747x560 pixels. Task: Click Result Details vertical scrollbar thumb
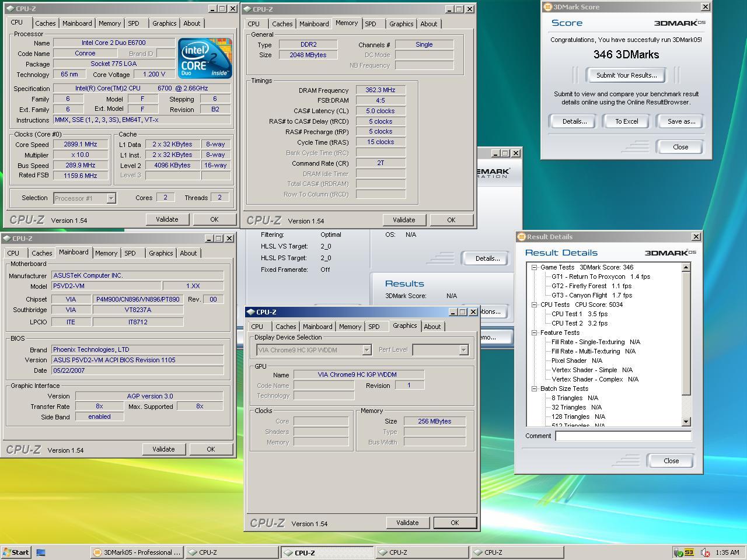click(x=686, y=333)
